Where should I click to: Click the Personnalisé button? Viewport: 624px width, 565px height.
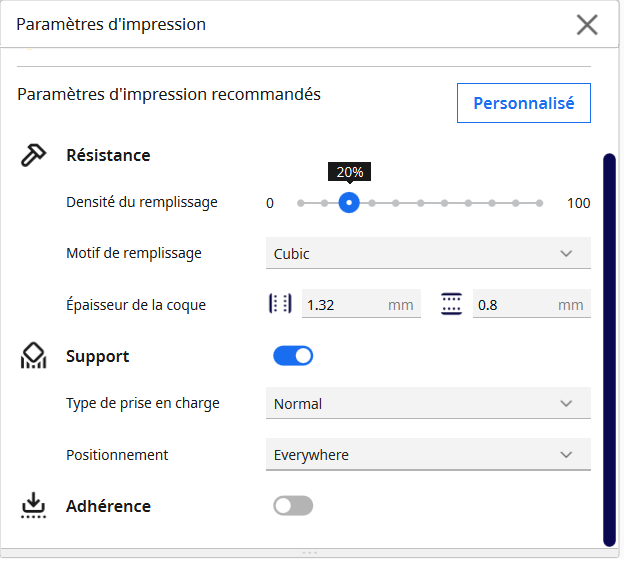click(523, 103)
